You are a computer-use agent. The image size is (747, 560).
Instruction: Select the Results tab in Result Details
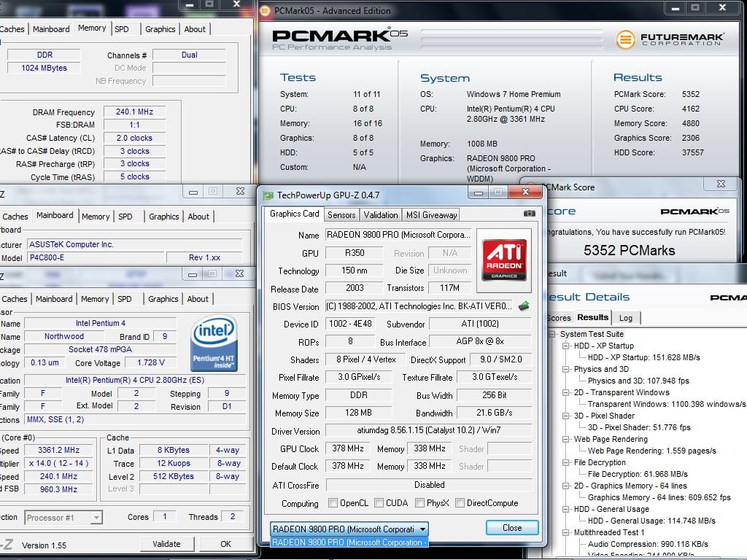click(x=592, y=317)
